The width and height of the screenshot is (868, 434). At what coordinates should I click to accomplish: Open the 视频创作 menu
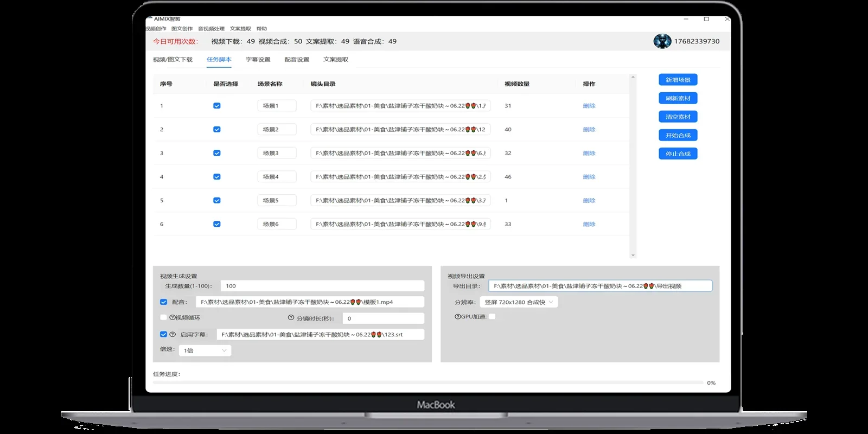click(x=156, y=29)
